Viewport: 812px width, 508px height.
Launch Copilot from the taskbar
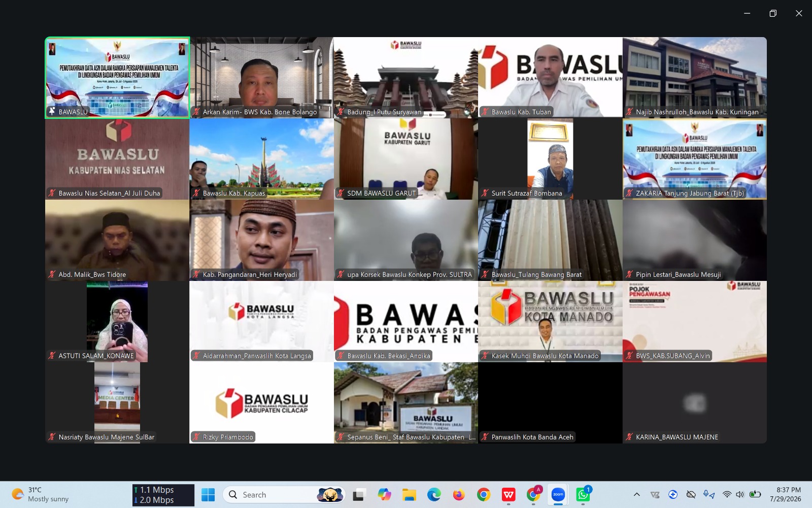pos(384,495)
